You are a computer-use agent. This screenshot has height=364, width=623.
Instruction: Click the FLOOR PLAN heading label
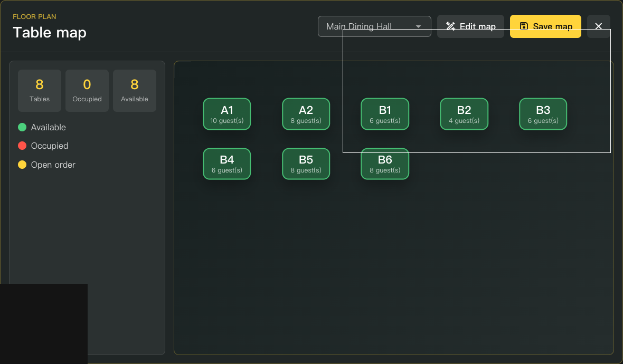34,17
